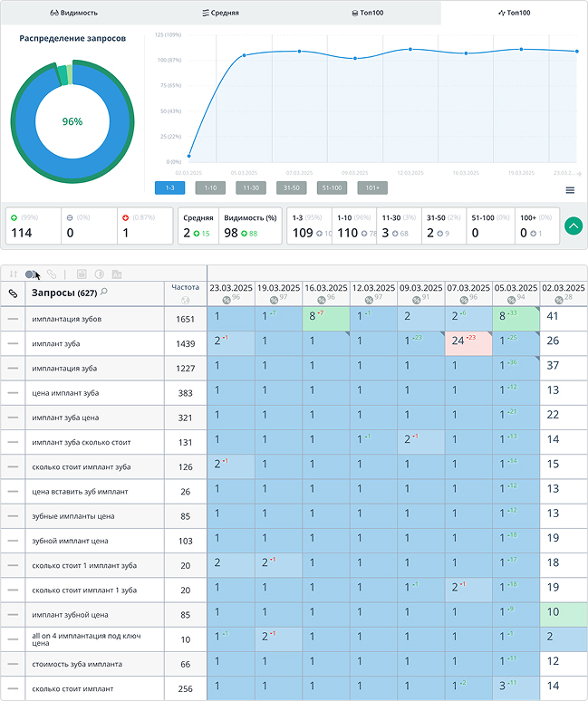The image size is (588, 701).
Task: Switch to the Средняя tab
Action: (x=220, y=13)
